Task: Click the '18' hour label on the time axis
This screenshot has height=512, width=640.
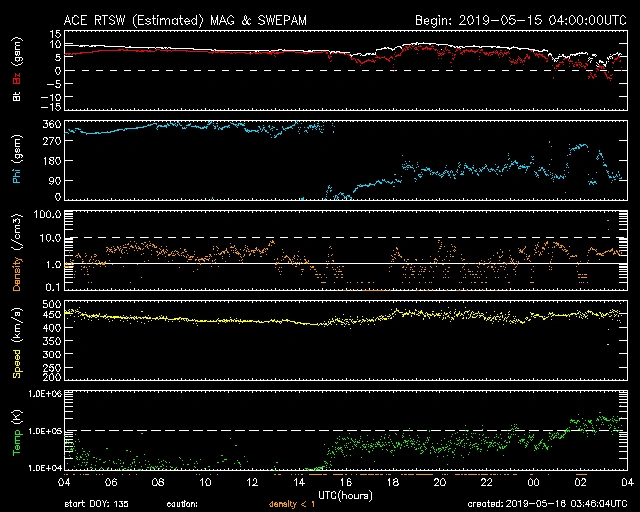Action: (393, 483)
